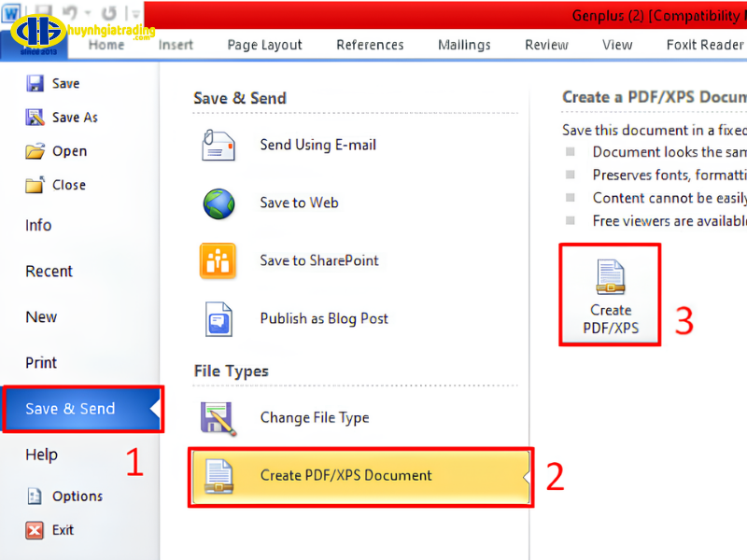Click the Options icon in sidebar
Screen dimensions: 747x560
[x=35, y=497]
